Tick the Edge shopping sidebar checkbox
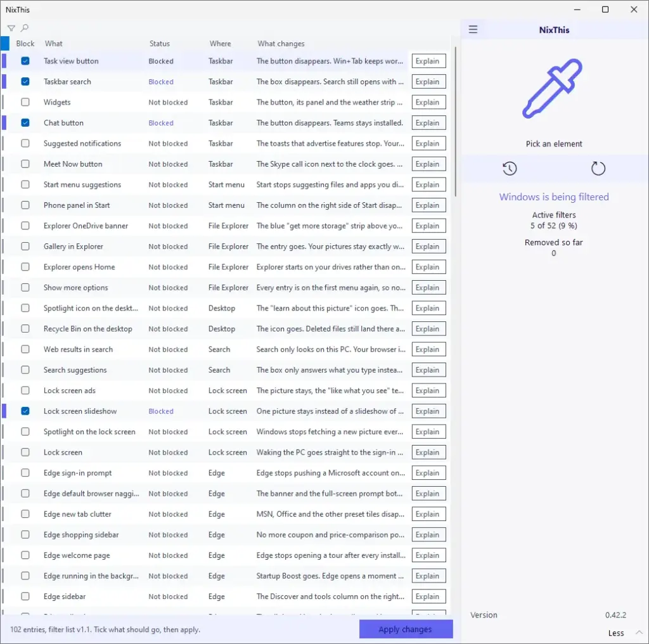This screenshot has height=644, width=649. (x=25, y=535)
